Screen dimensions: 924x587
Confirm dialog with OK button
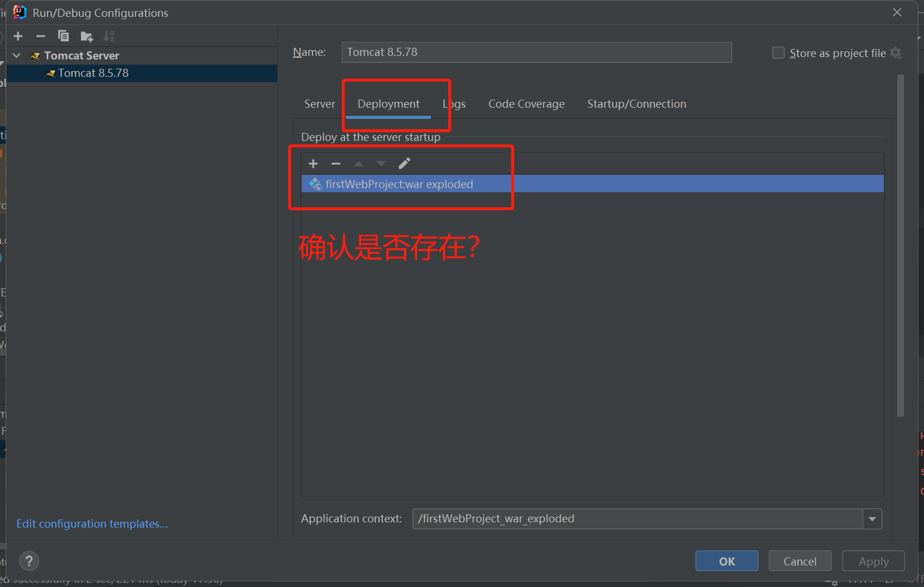(x=727, y=561)
